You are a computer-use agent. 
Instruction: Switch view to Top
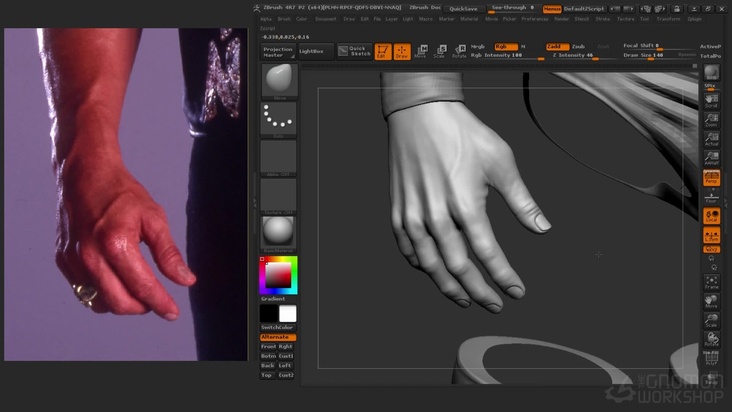tap(268, 375)
